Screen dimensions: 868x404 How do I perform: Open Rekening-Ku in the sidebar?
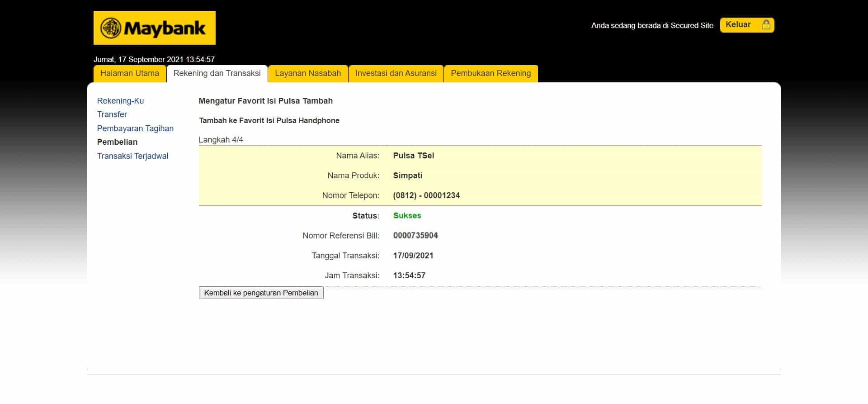[x=120, y=101]
